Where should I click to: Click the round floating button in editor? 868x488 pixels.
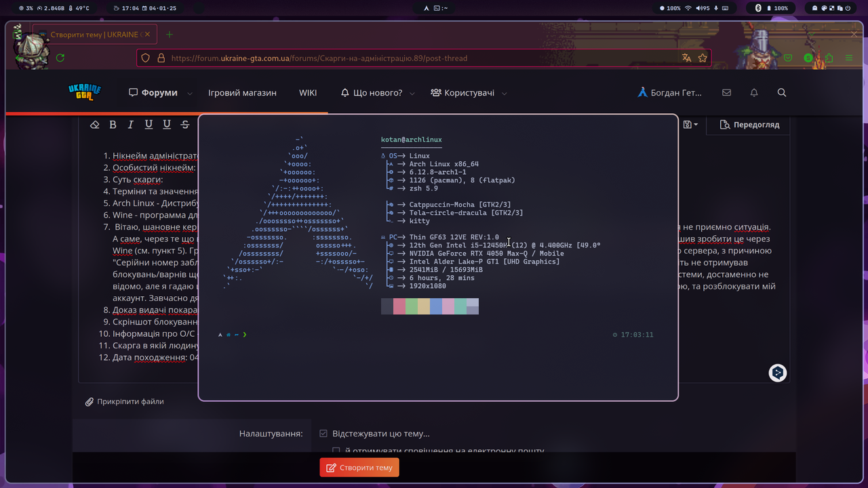pos(778,373)
